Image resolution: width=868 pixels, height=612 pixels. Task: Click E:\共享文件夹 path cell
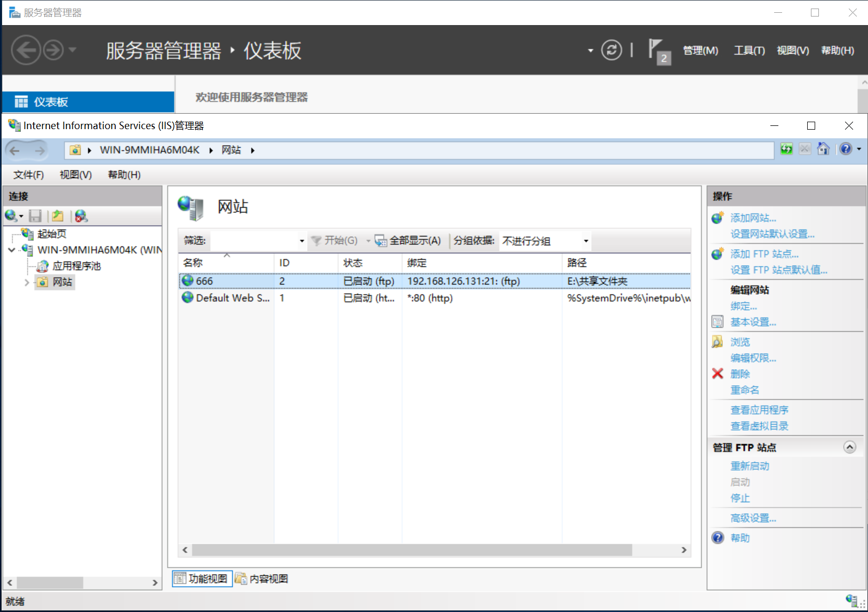tap(597, 281)
